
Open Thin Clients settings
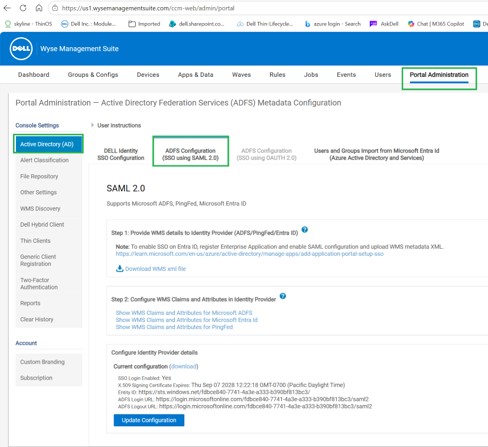(35, 241)
